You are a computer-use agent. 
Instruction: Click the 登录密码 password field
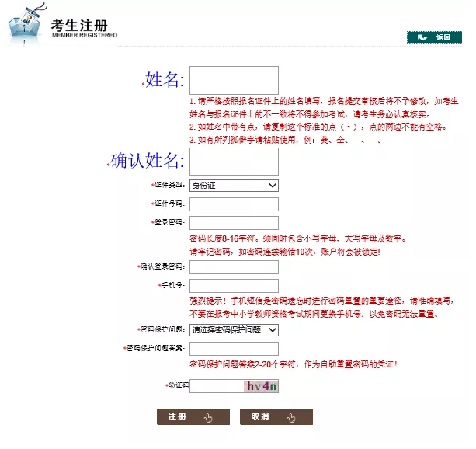pos(234,223)
